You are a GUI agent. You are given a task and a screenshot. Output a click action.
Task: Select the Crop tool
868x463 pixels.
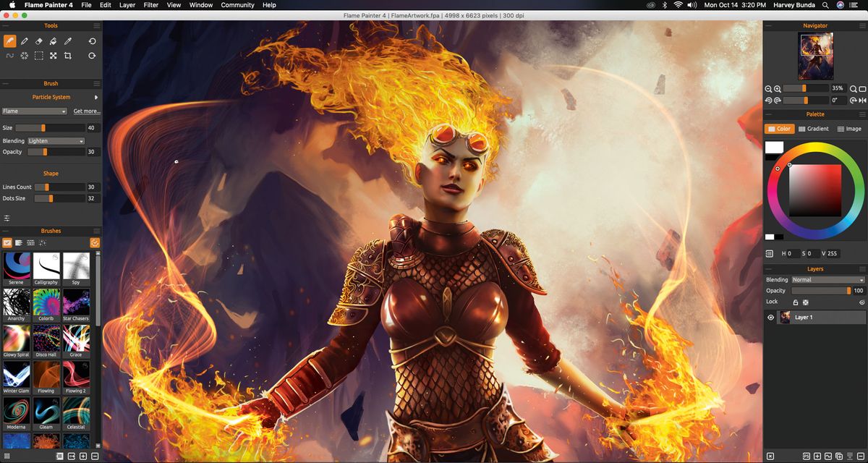pos(67,55)
